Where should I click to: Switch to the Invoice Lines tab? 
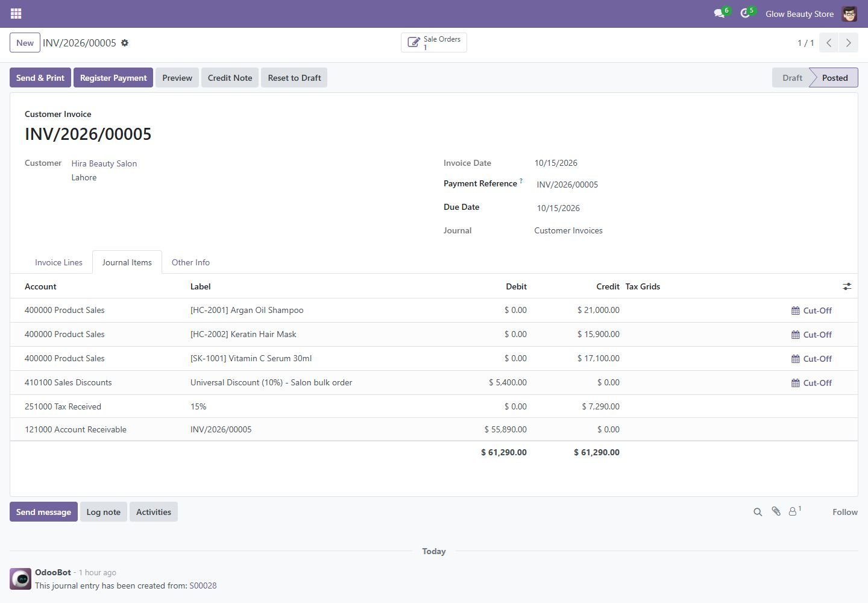(x=58, y=262)
